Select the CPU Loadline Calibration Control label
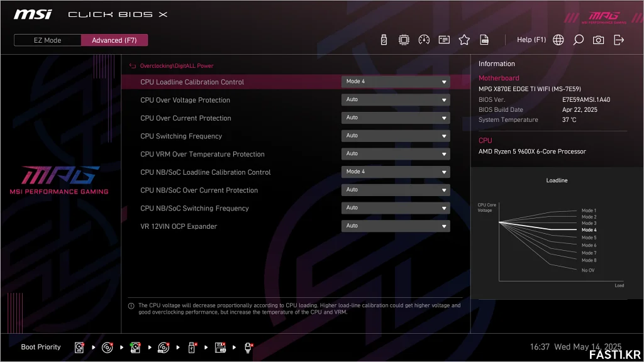Viewport: 644px width, 362px height. point(192,82)
